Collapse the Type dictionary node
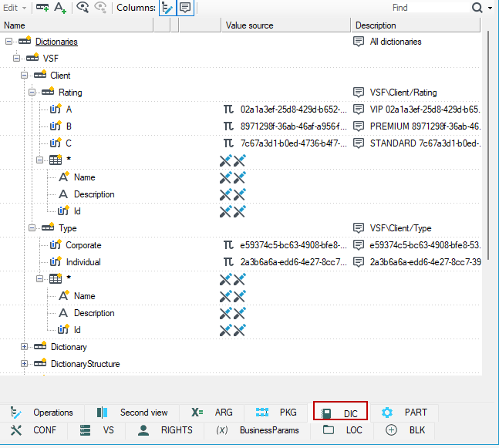This screenshot has width=499, height=448. (32, 227)
